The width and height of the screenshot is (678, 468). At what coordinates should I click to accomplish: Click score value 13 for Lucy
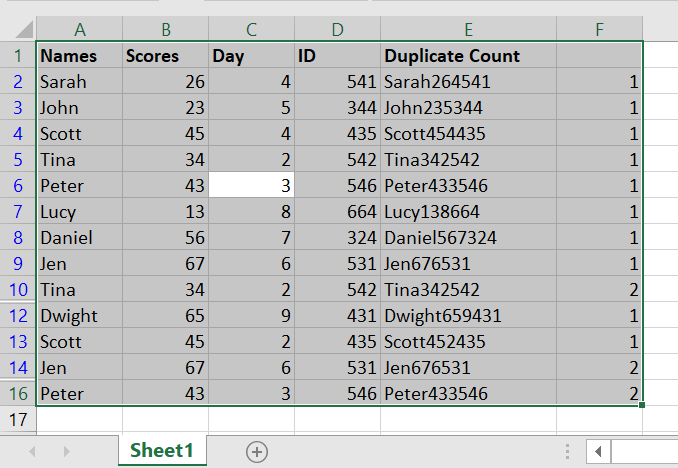[166, 212]
